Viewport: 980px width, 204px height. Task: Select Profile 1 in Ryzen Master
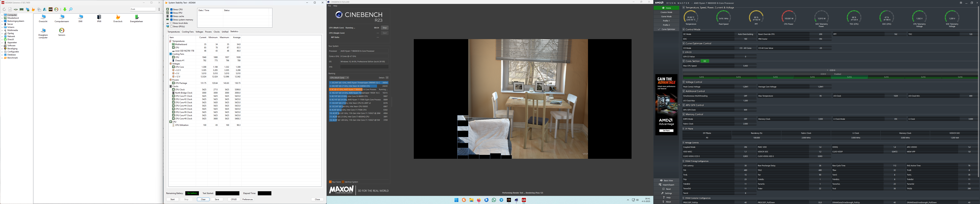pyautogui.click(x=667, y=21)
